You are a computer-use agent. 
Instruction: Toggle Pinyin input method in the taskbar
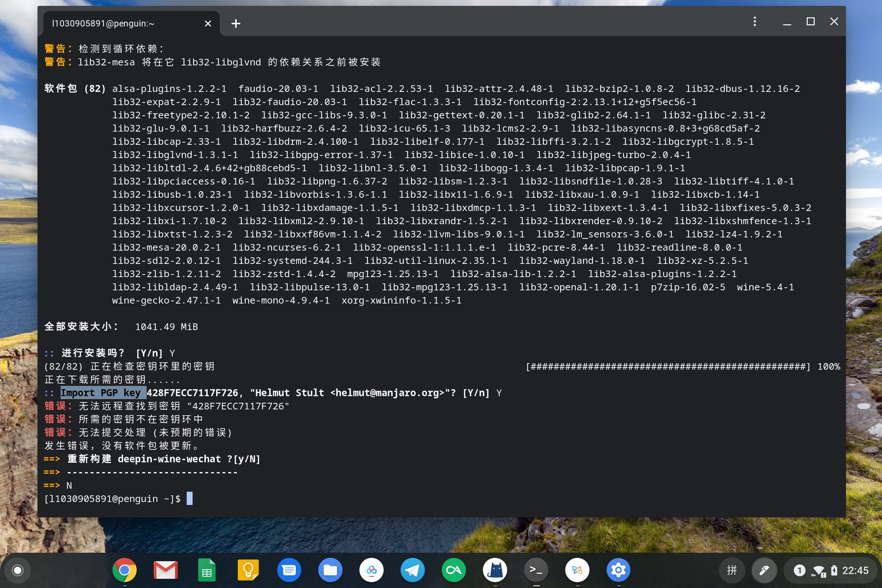(732, 570)
